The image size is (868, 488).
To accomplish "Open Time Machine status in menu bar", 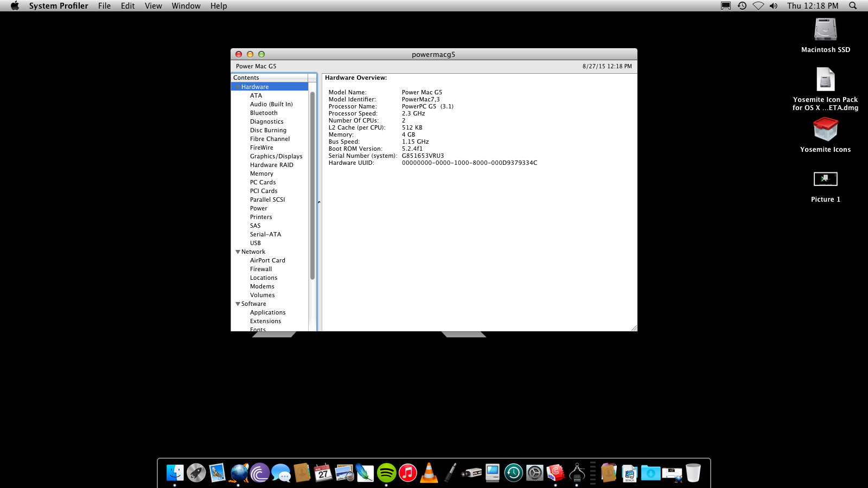I will (742, 6).
